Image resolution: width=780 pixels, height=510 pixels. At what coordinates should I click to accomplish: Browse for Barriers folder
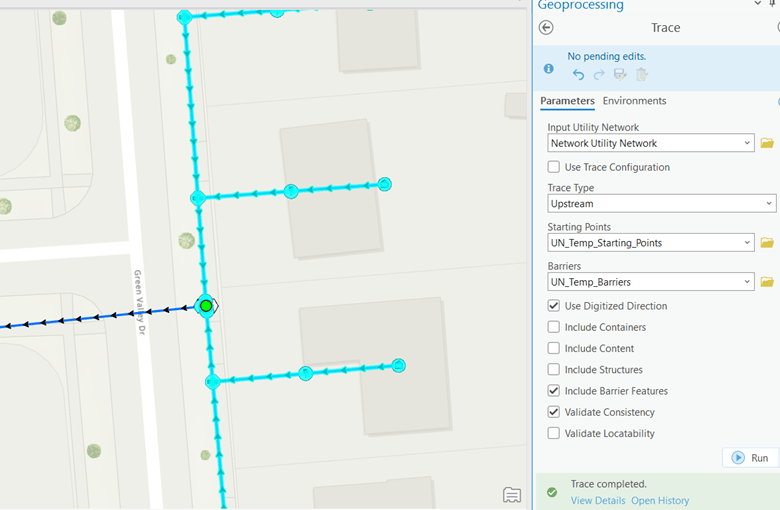coord(767,282)
